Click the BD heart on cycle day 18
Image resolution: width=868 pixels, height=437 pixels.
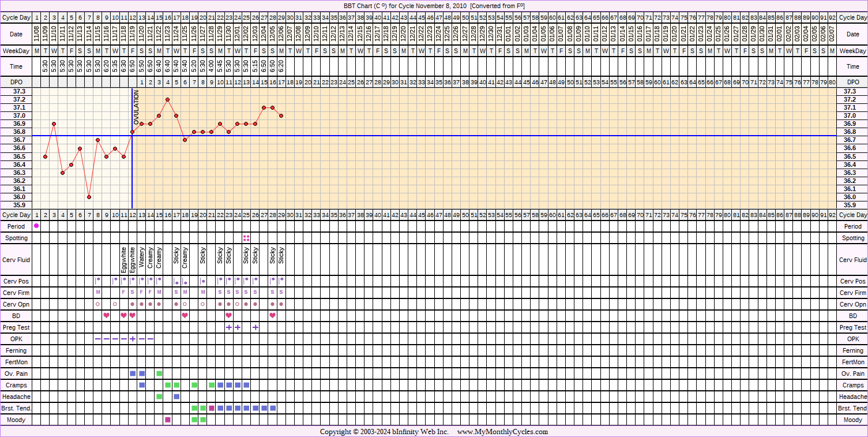[185, 316]
